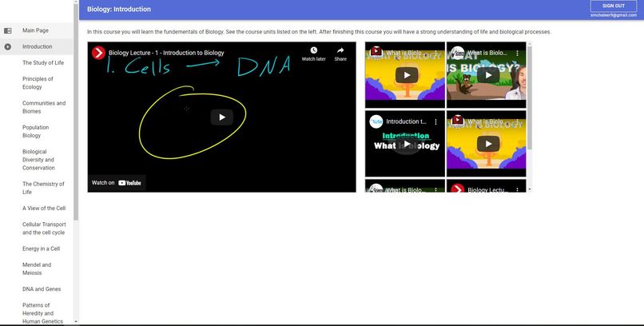Click the red channel logo on main video
Screen dimensions: 644x326
[98, 53]
